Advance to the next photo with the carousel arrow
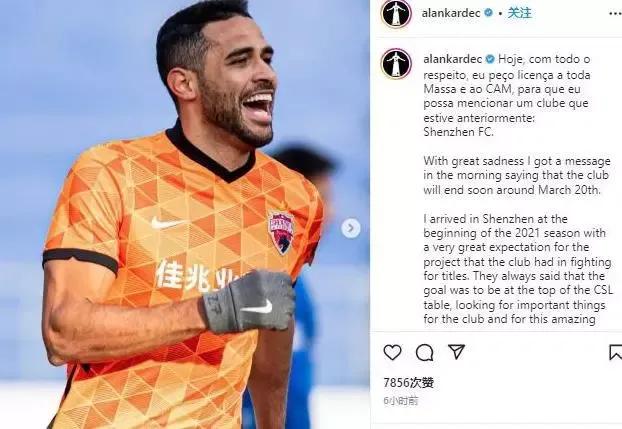The width and height of the screenshot is (622, 429). [351, 228]
